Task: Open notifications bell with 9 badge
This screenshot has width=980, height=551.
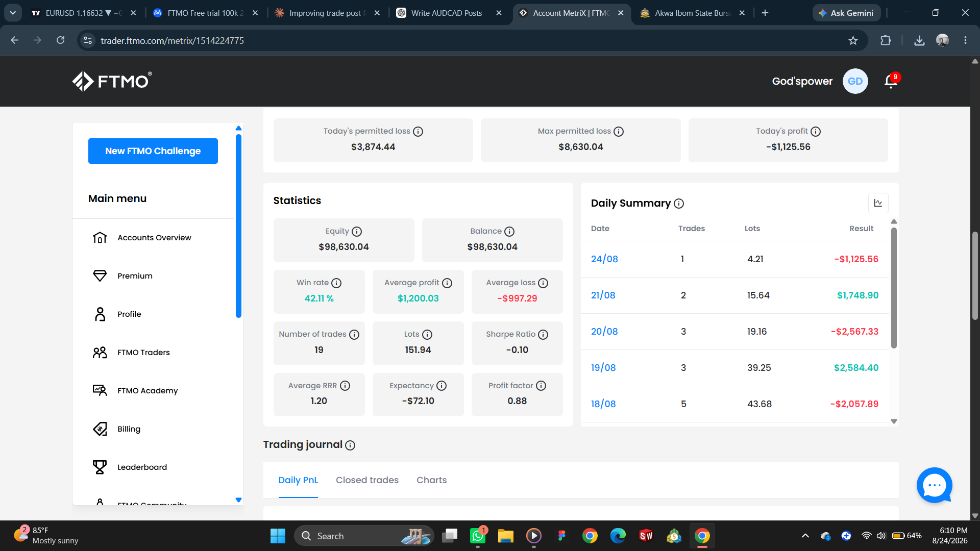Action: [891, 81]
